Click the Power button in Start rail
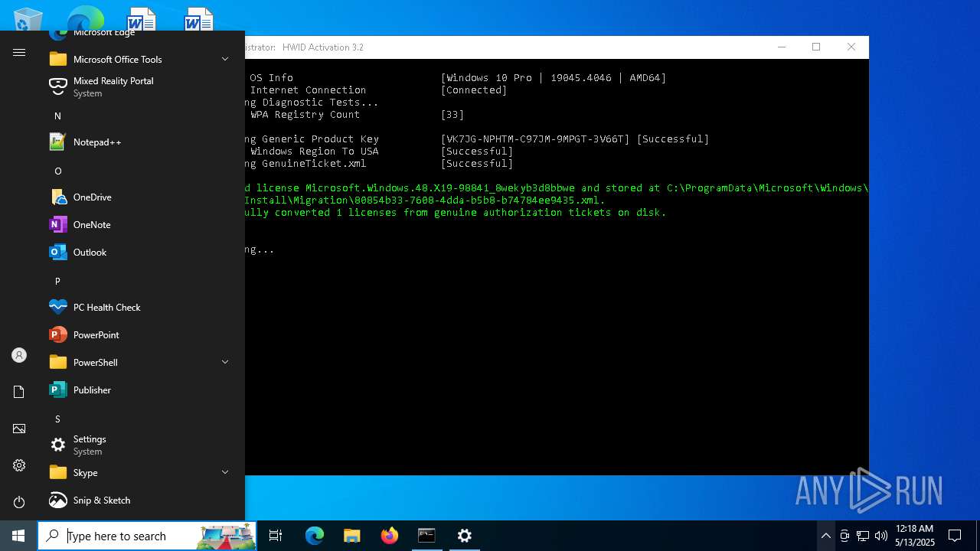Image resolution: width=980 pixels, height=551 pixels. tap(19, 502)
